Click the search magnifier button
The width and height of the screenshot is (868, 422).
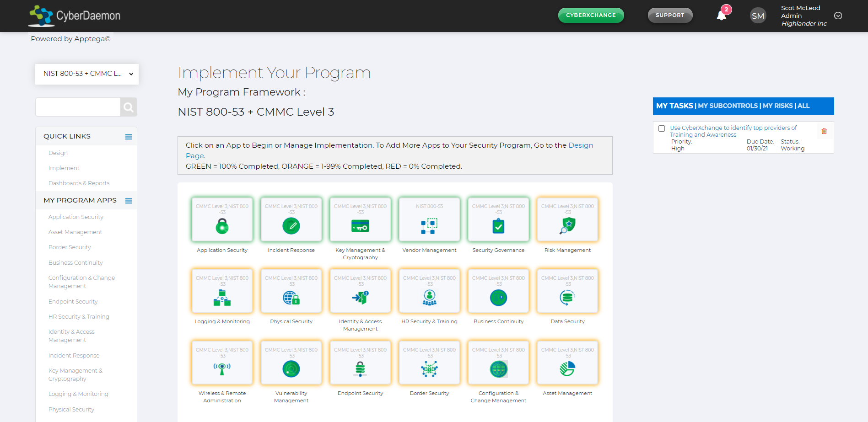[x=129, y=107]
